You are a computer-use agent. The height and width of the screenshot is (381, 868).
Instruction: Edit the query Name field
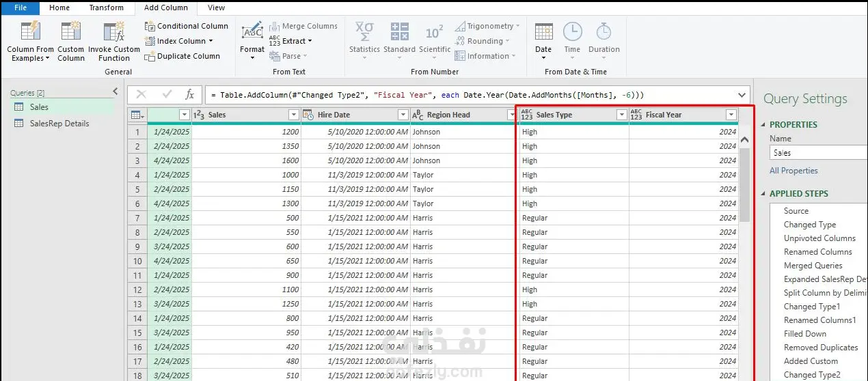pos(819,153)
